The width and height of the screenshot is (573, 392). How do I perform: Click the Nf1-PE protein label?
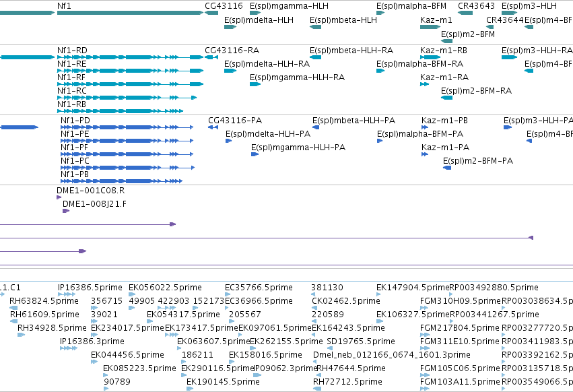point(75,134)
